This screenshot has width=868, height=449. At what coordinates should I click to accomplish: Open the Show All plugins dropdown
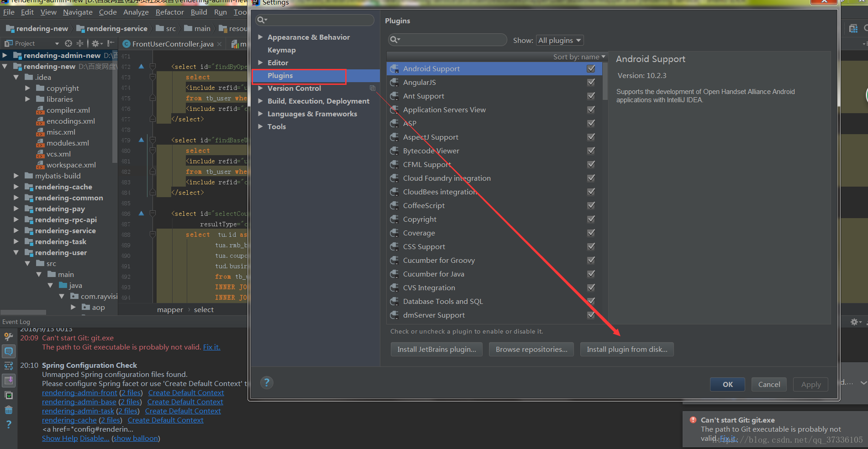coord(560,40)
